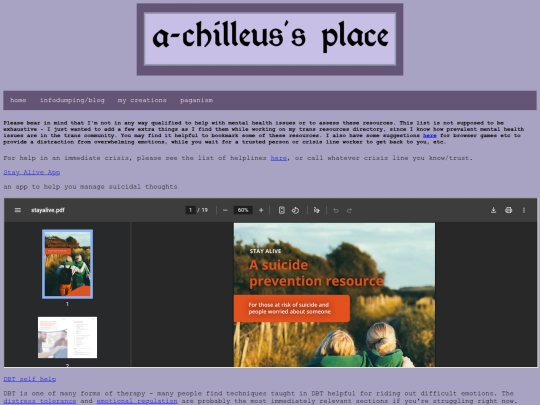Image resolution: width=540 pixels, height=405 pixels.
Task: Select the draw annotation tool
Action: click(x=316, y=210)
